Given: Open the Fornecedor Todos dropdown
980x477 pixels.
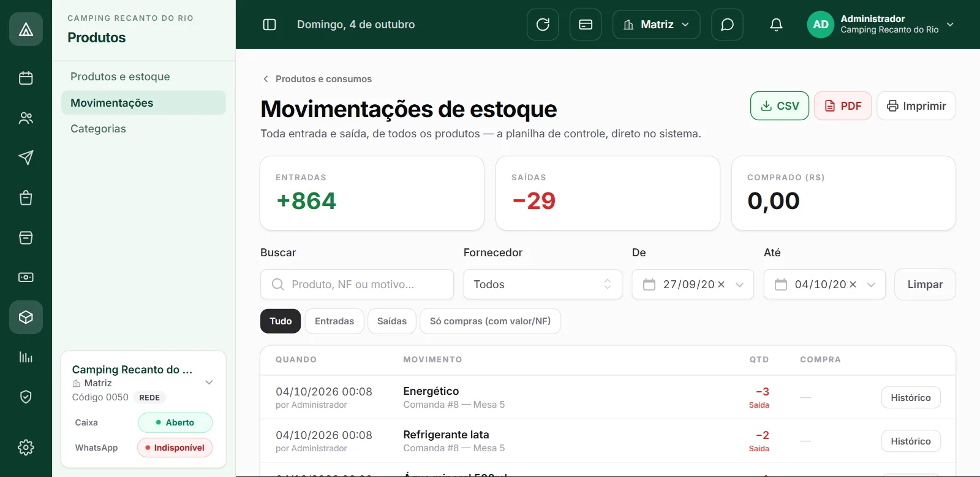Looking at the screenshot, I should pyautogui.click(x=543, y=284).
